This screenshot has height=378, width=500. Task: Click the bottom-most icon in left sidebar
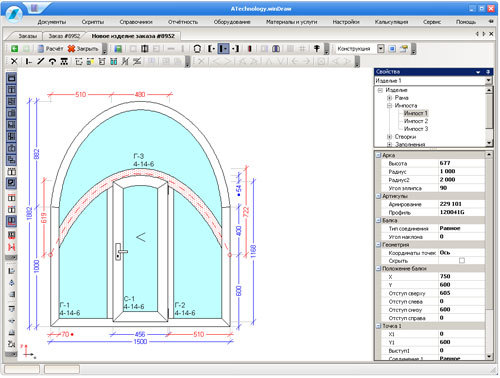click(12, 344)
